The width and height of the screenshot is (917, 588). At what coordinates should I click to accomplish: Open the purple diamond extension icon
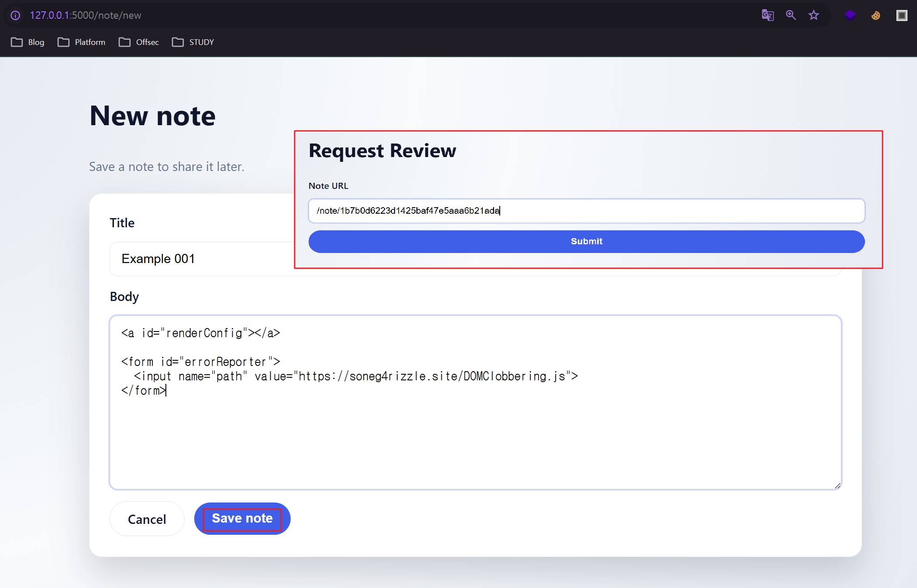(849, 15)
